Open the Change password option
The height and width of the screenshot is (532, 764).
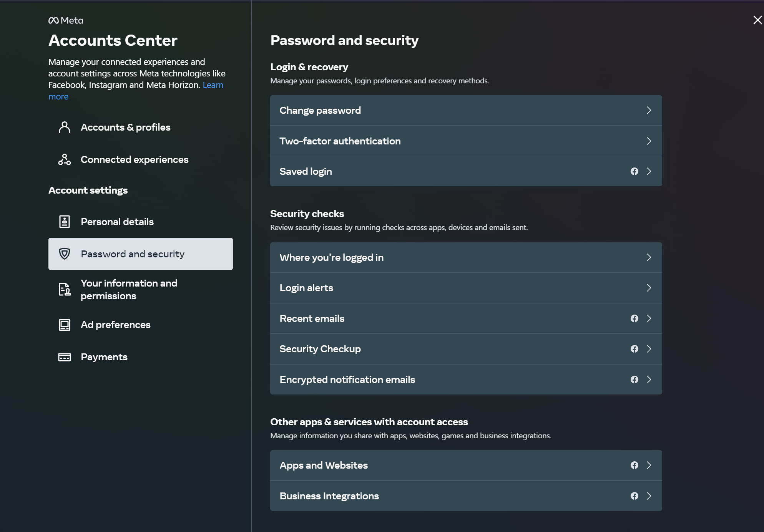tap(466, 110)
